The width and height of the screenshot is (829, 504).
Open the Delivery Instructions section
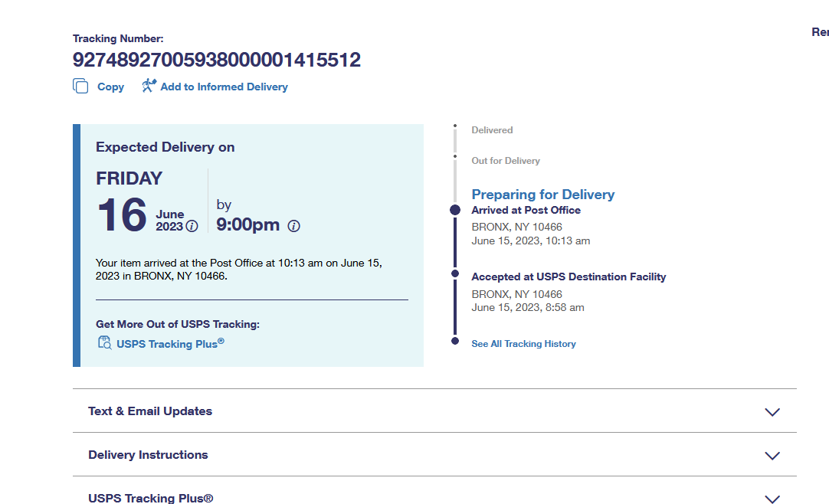pyautogui.click(x=148, y=455)
